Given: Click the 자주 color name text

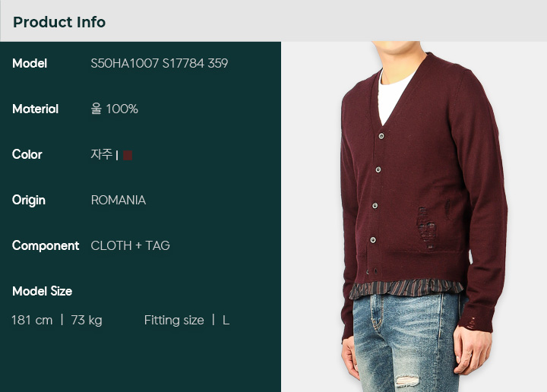Looking at the screenshot, I should pyautogui.click(x=102, y=154).
